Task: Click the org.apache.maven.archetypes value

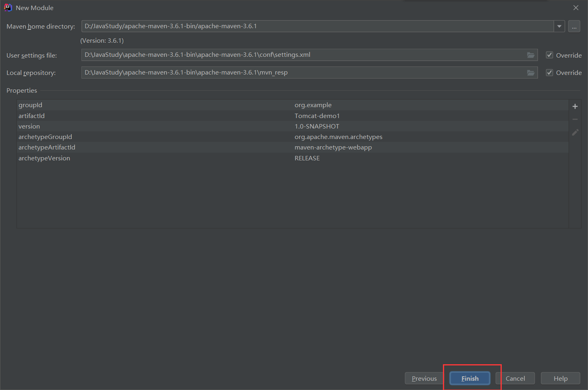Action: [x=339, y=137]
